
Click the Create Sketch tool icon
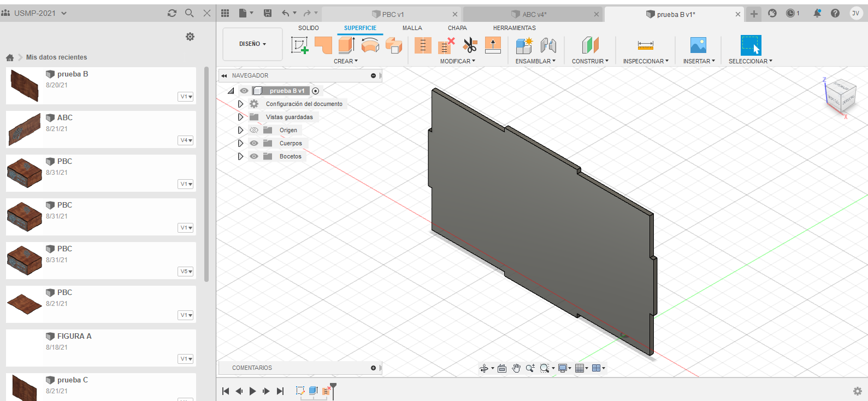coord(299,45)
